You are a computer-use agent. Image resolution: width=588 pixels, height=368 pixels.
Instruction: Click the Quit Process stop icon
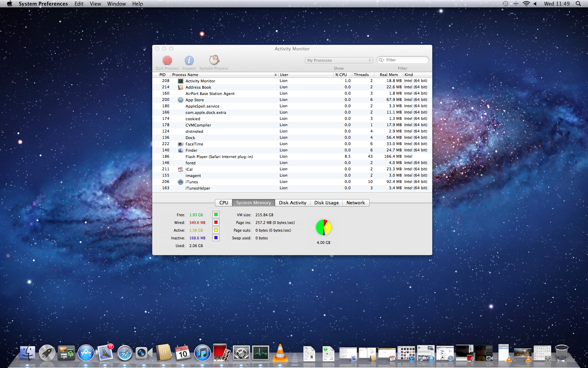[x=167, y=60]
